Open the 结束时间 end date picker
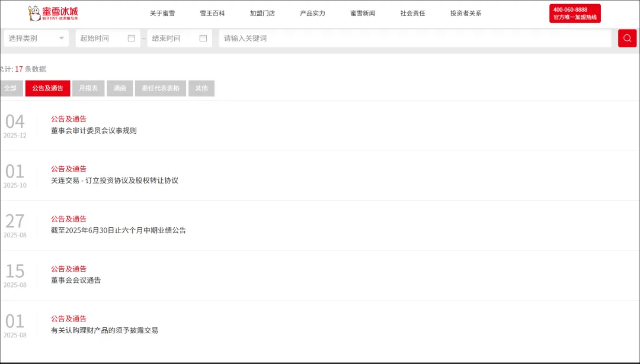Screen dimensions: 640x364 point(172,38)
